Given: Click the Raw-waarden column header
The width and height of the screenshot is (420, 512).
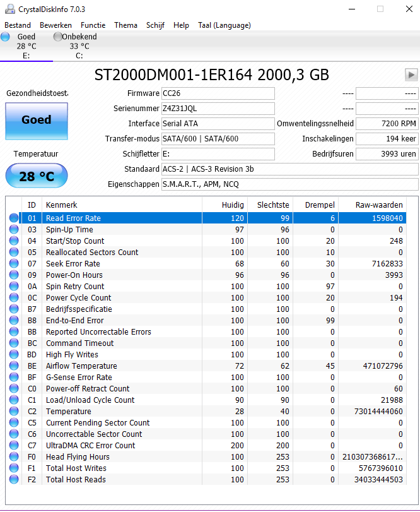Looking at the screenshot, I should 373,205.
